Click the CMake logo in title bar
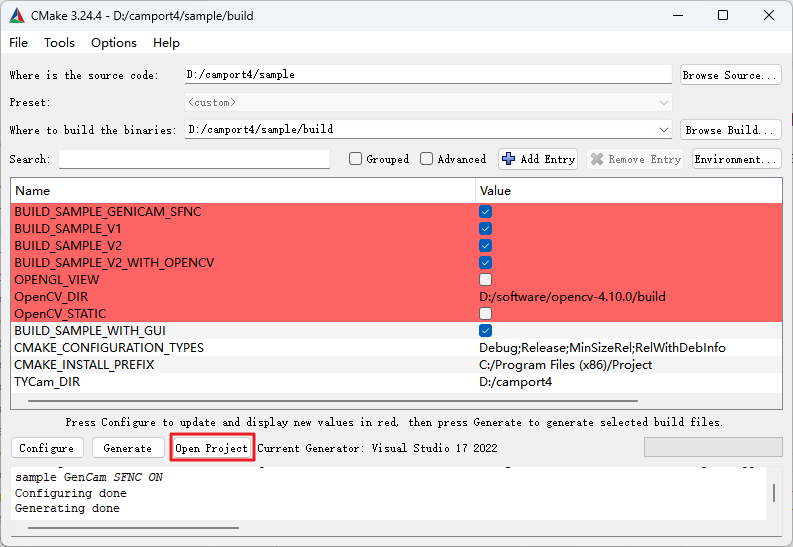Image resolution: width=793 pixels, height=547 pixels. click(x=16, y=15)
